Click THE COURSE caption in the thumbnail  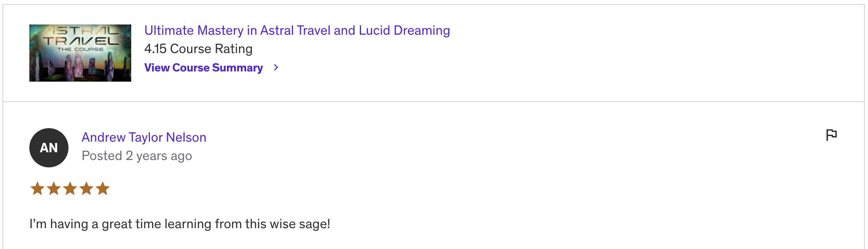[x=80, y=49]
